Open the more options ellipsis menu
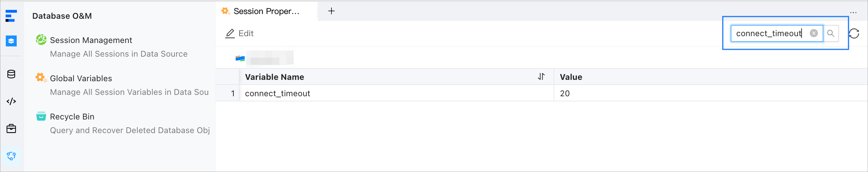Image resolution: width=868 pixels, height=172 pixels. point(853,12)
